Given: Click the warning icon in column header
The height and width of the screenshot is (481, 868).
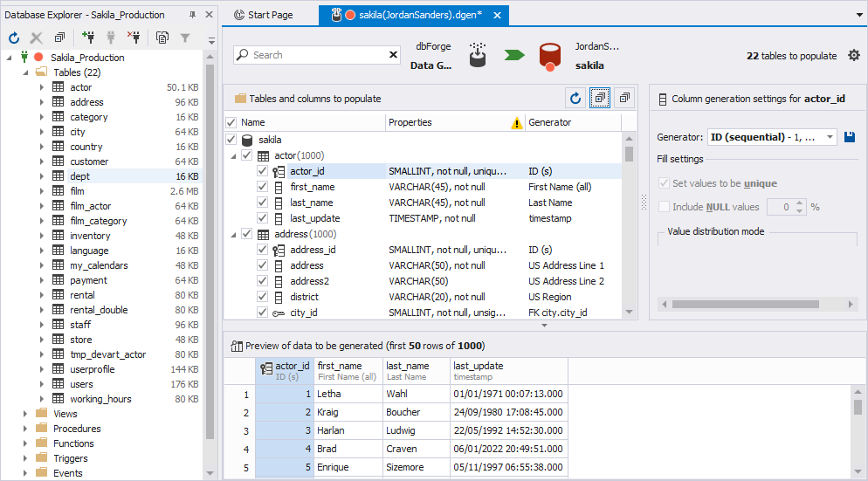Looking at the screenshot, I should click(x=516, y=123).
